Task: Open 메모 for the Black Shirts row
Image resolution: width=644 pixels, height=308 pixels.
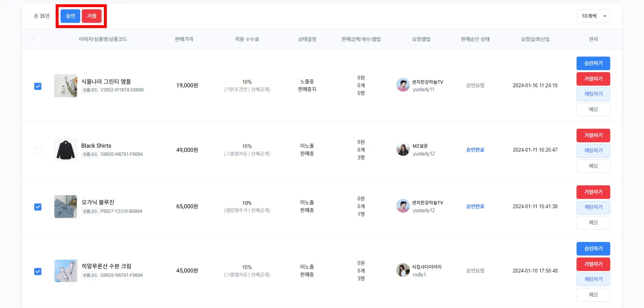Action: point(593,166)
